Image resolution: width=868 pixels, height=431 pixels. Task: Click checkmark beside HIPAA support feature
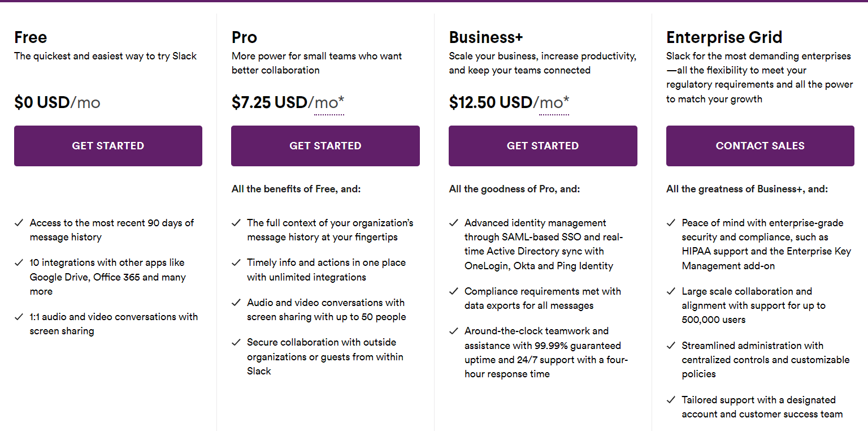pyautogui.click(x=671, y=223)
